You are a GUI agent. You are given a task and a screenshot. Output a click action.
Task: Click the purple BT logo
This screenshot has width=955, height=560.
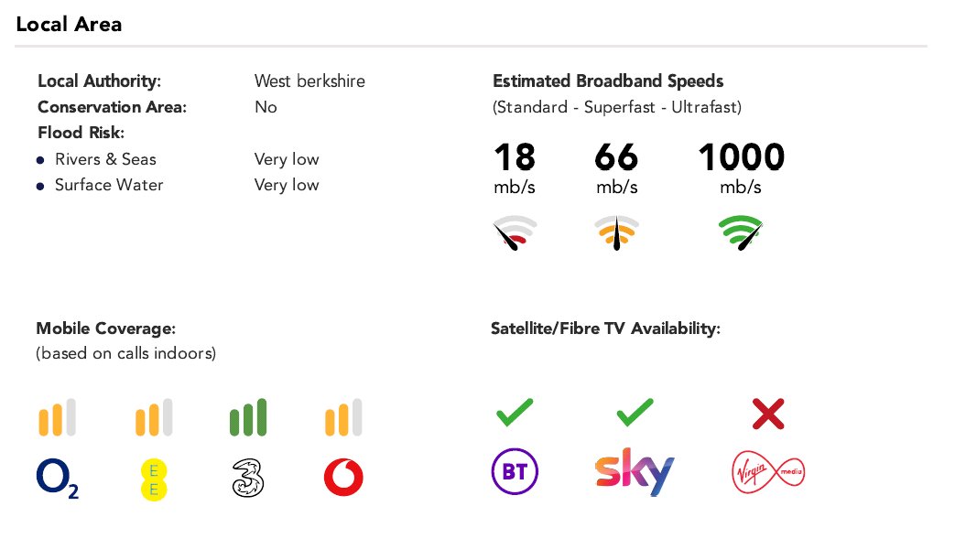coord(515,472)
